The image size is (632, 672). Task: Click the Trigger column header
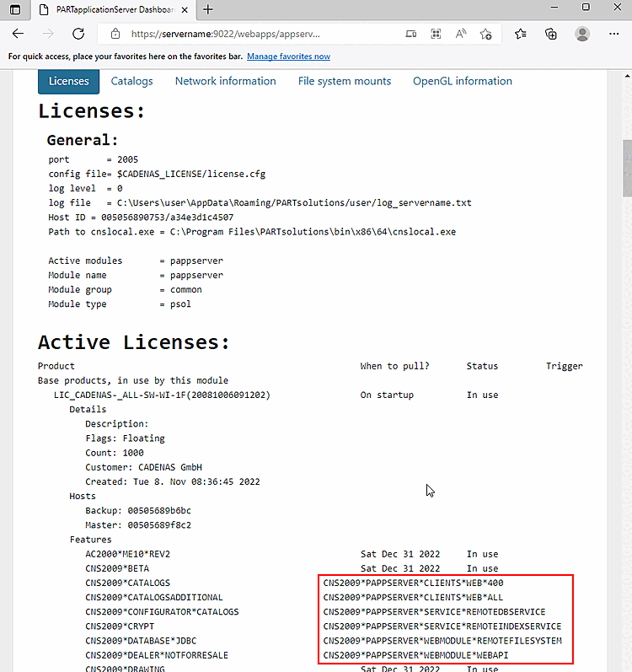pyautogui.click(x=565, y=366)
